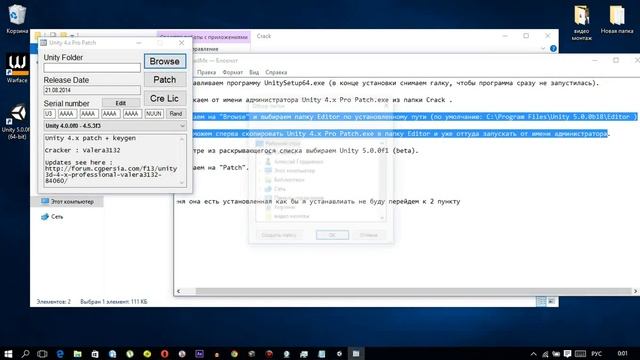Image resolution: width=640 pixels, height=360 pixels.
Task: Open Action Center notifications icon
Action: (567, 354)
